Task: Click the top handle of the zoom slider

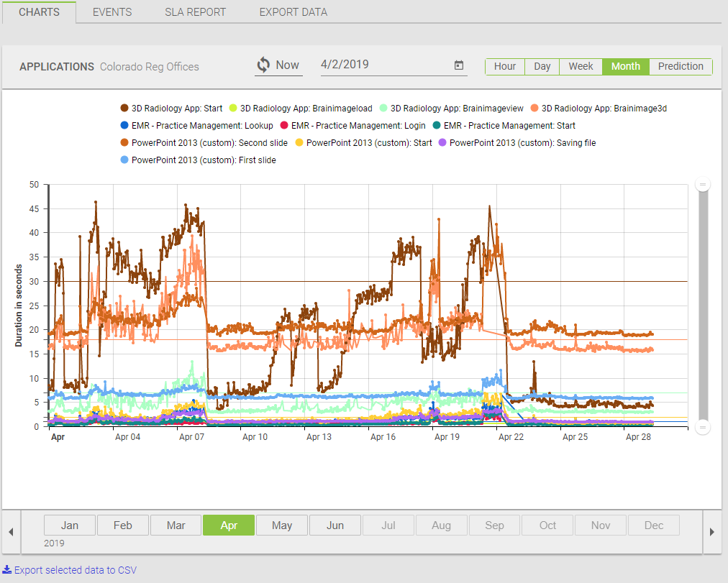Action: pyautogui.click(x=703, y=184)
